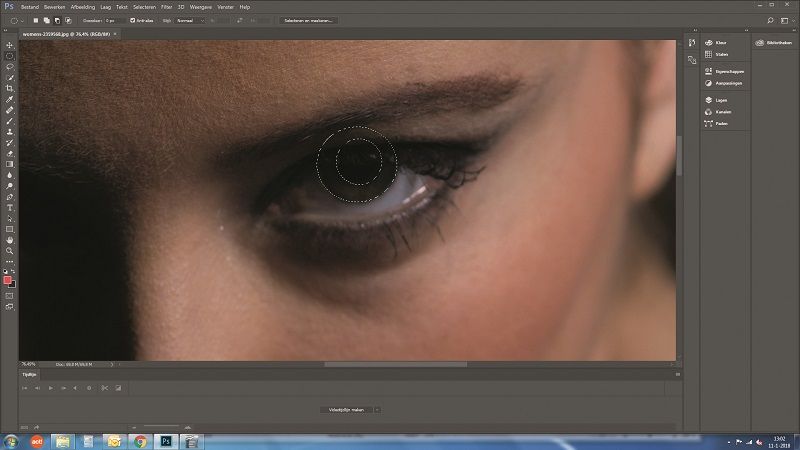
Task: Enable the new selection mode button
Action: click(x=37, y=20)
